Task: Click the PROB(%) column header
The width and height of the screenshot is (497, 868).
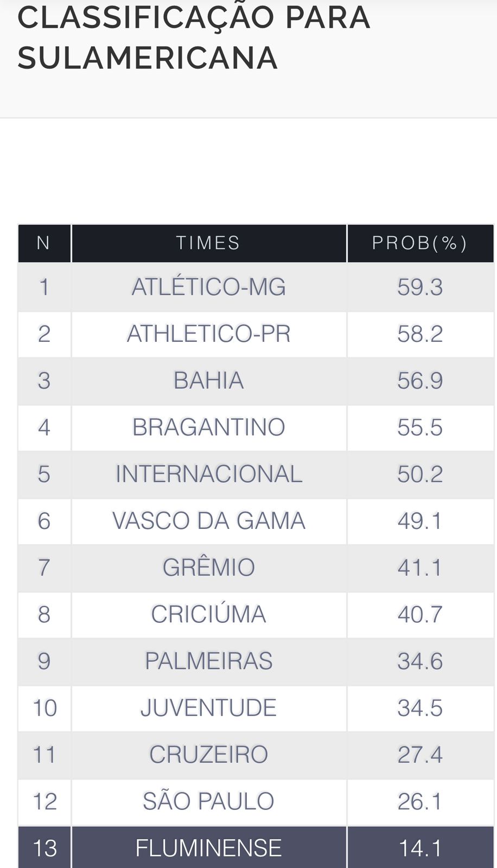Action: click(420, 243)
